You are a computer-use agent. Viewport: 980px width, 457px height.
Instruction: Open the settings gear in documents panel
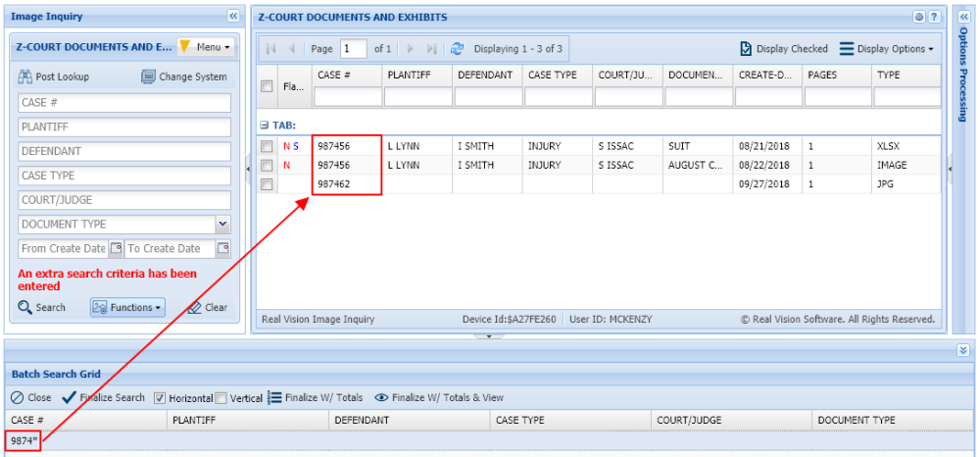click(x=919, y=18)
